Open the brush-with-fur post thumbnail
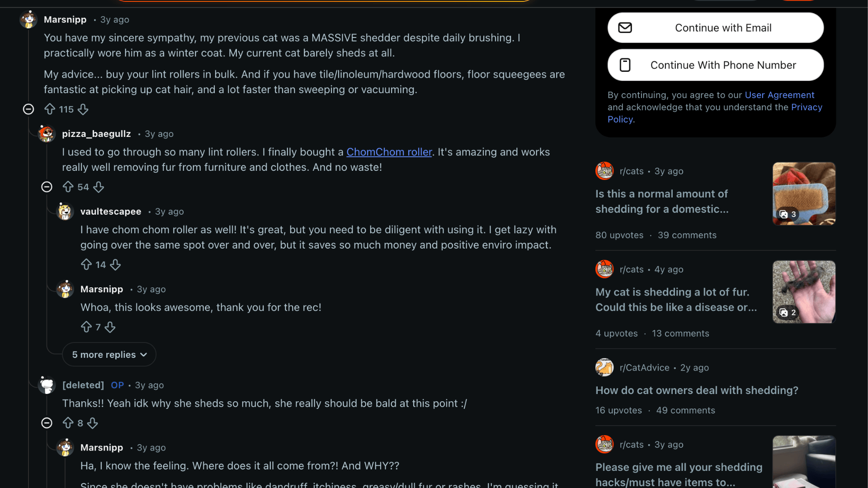 click(x=804, y=194)
